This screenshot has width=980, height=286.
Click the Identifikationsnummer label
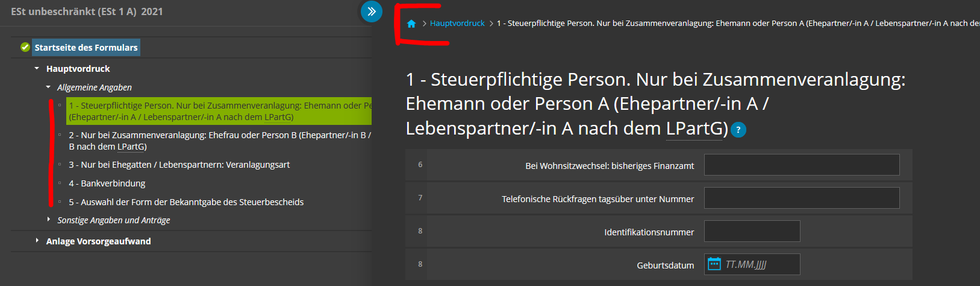[x=649, y=232]
